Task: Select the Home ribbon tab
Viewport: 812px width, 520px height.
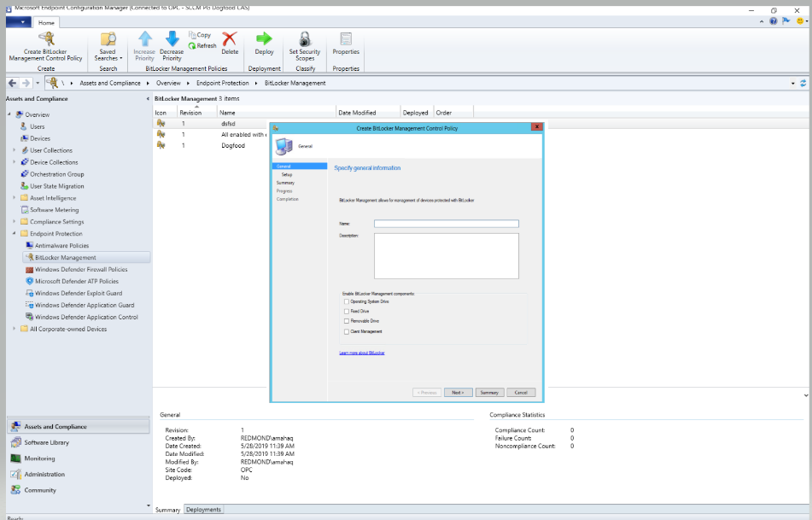Action: [x=46, y=23]
